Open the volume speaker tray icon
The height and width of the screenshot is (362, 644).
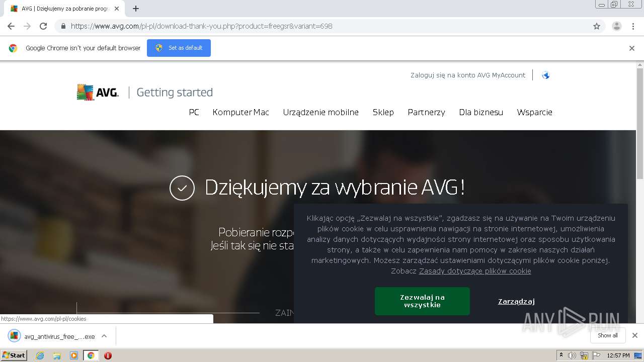[572, 355]
